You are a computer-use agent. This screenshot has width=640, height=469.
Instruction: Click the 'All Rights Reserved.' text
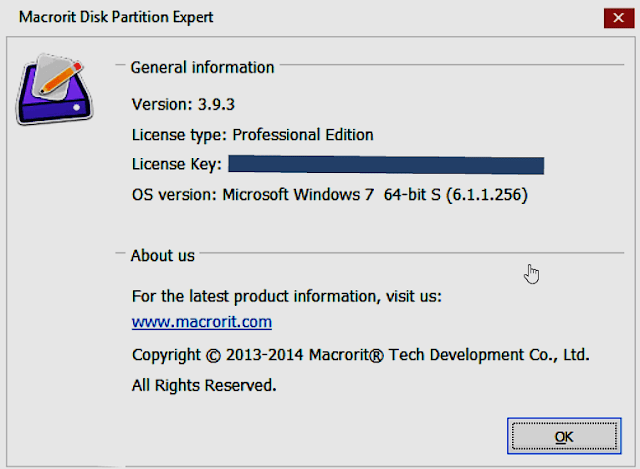[x=204, y=385]
